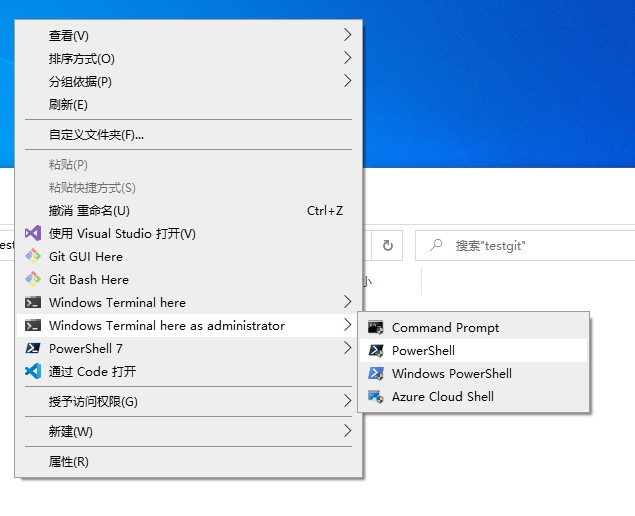Expand the Windows Terminal here as administrator arrow

347,325
